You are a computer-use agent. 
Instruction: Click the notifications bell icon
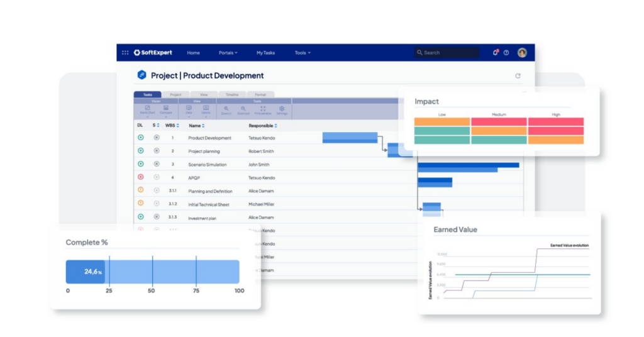(495, 53)
